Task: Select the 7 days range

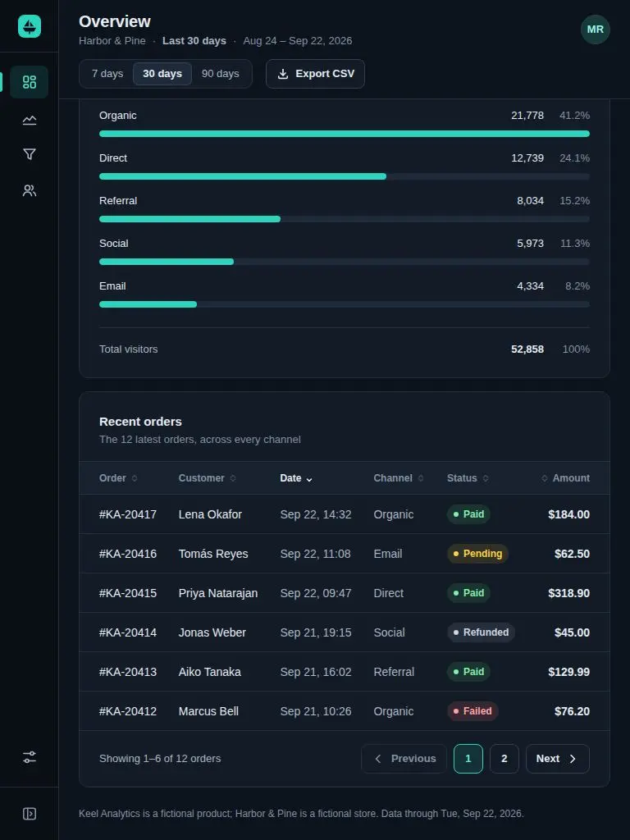Action: (x=107, y=73)
